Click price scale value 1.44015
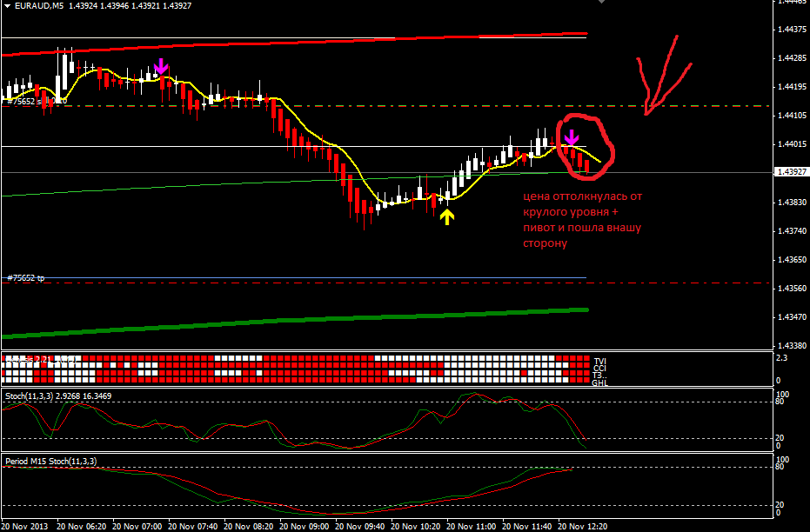The image size is (810, 532). (792, 144)
